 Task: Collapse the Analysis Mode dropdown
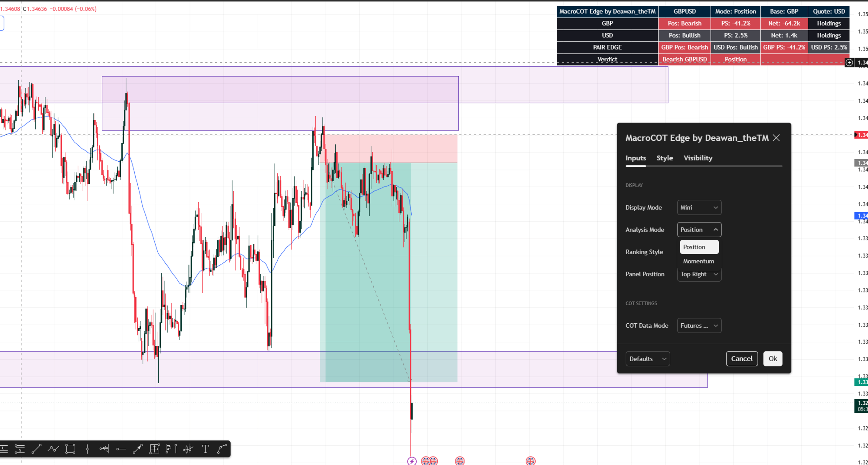[699, 230]
